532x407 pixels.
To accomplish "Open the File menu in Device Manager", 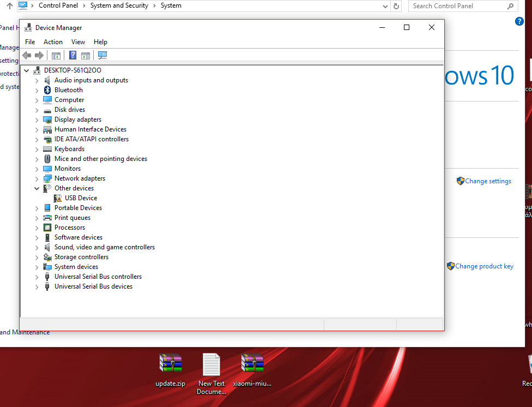I will (30, 42).
